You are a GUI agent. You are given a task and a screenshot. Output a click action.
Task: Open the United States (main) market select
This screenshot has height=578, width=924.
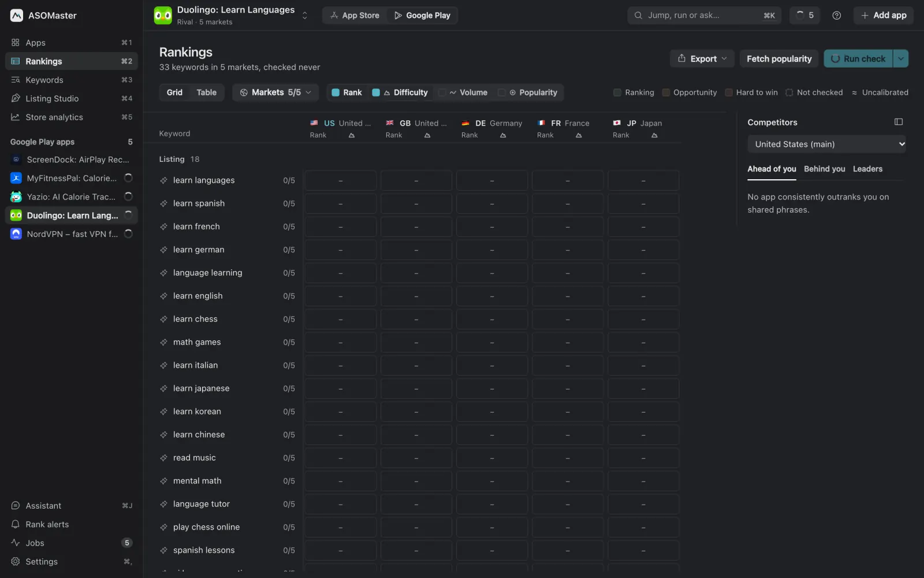click(x=826, y=144)
